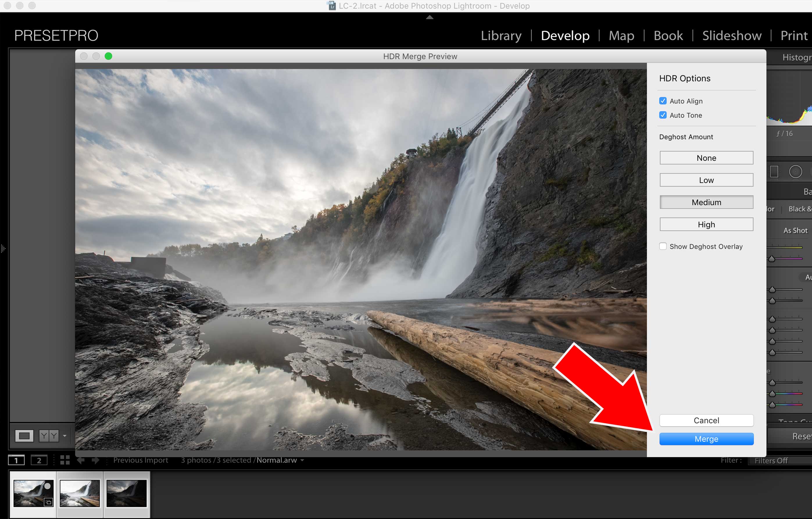Click the grid view icon in toolbar
812x519 pixels.
click(x=65, y=461)
